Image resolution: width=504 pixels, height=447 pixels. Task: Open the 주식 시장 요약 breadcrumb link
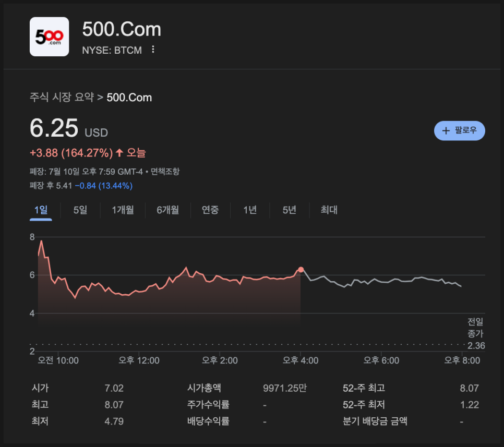click(x=62, y=97)
